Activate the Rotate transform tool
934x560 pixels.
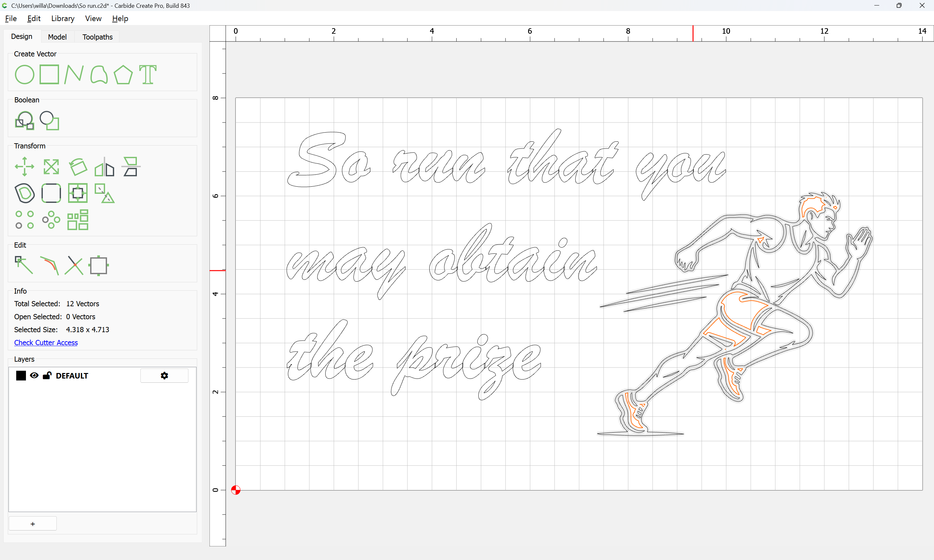(78, 167)
